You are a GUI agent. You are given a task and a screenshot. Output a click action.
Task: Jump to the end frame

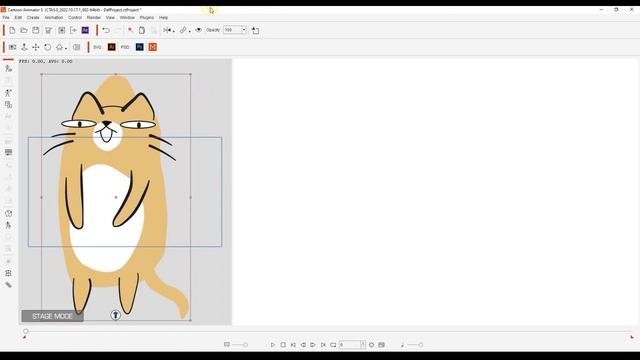[x=323, y=345]
